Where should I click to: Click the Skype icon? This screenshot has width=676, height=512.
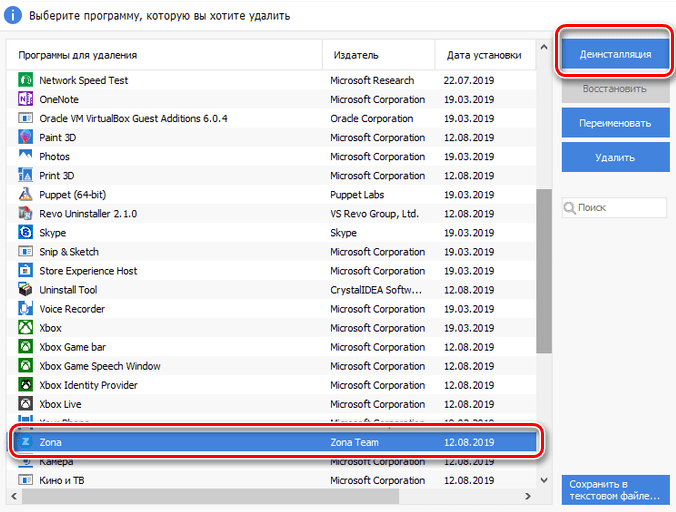[x=25, y=232]
